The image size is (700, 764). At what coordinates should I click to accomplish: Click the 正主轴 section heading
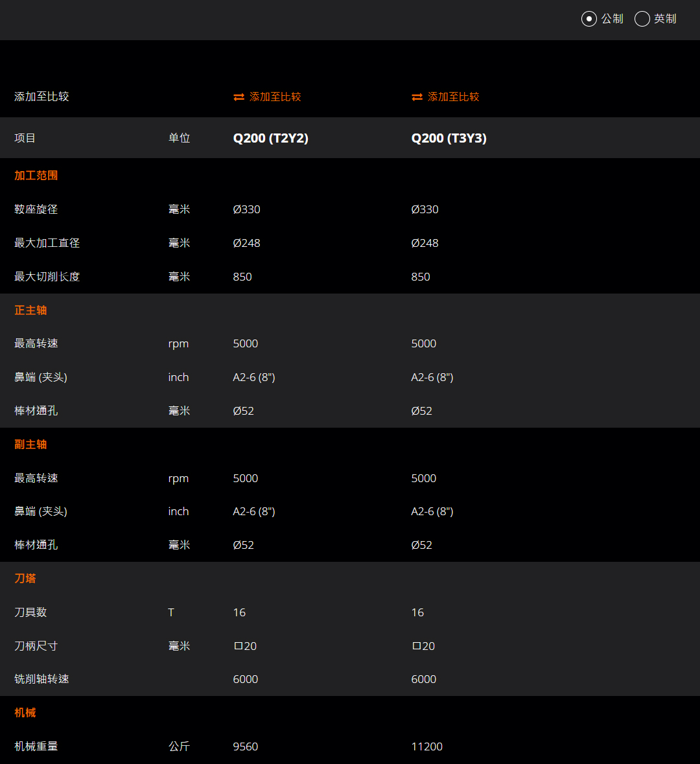(30, 310)
